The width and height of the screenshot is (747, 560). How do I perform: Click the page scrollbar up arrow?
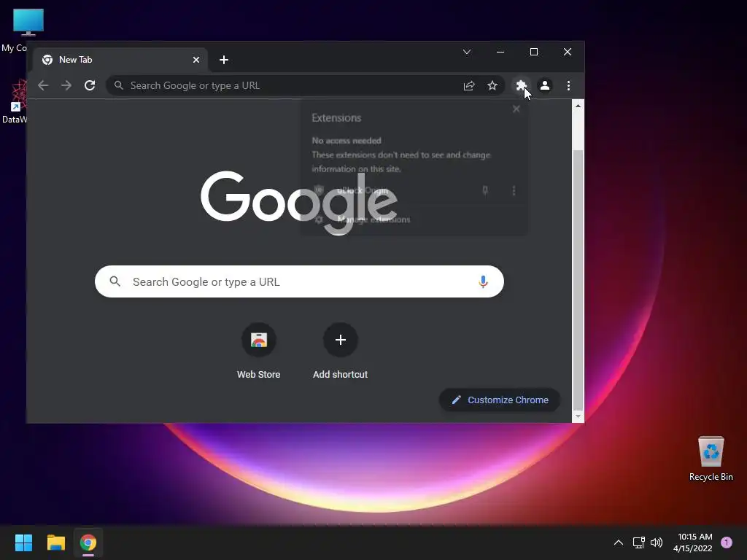[x=578, y=106]
